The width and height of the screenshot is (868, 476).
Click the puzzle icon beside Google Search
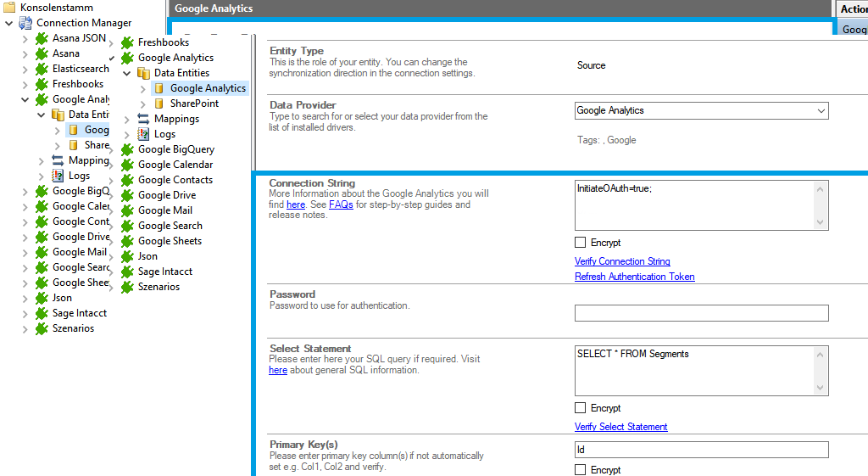point(127,226)
